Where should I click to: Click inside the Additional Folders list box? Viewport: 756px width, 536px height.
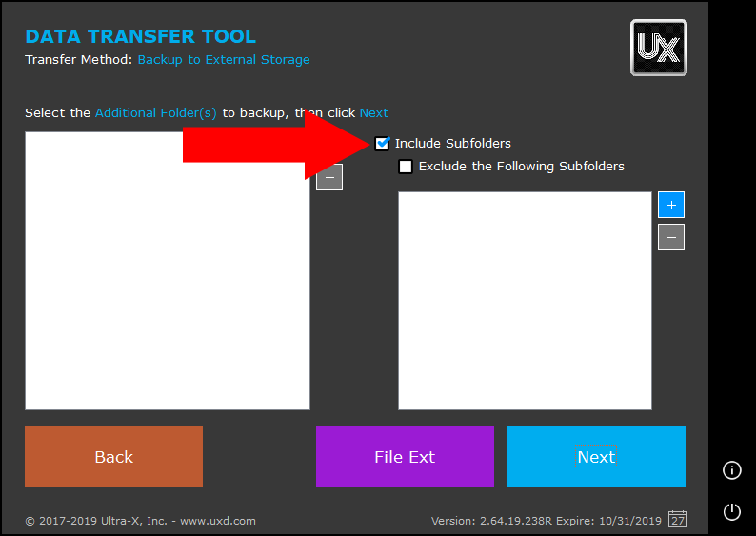click(167, 286)
